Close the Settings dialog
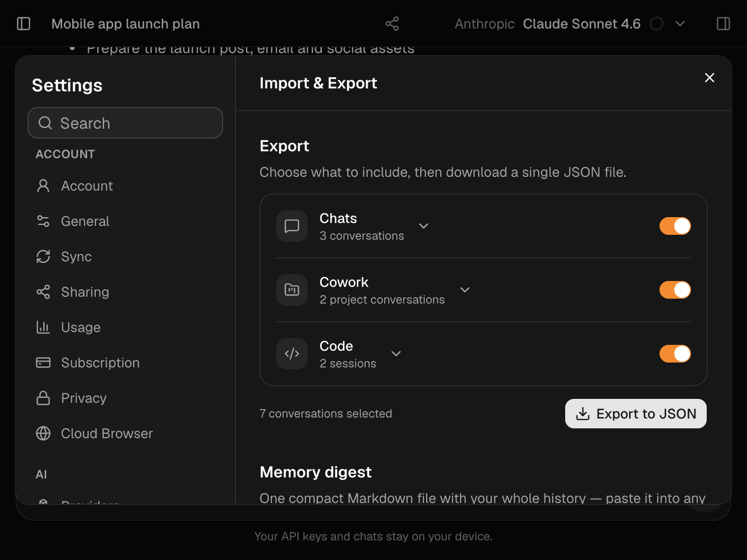The height and width of the screenshot is (560, 747). [x=710, y=78]
